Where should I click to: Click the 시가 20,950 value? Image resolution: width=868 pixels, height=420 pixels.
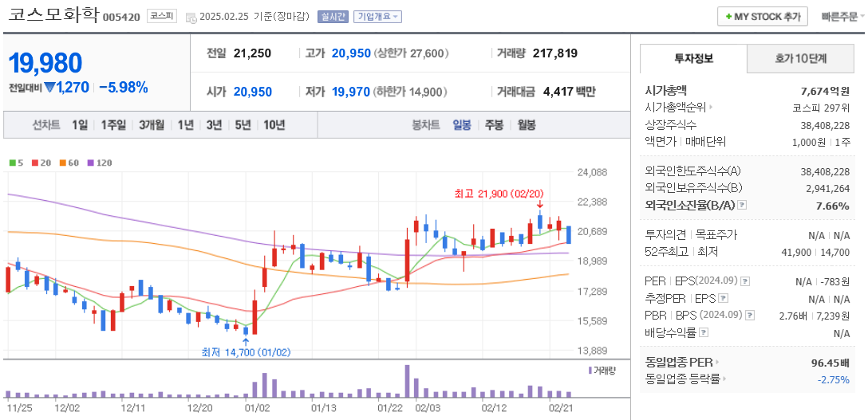pos(252,92)
